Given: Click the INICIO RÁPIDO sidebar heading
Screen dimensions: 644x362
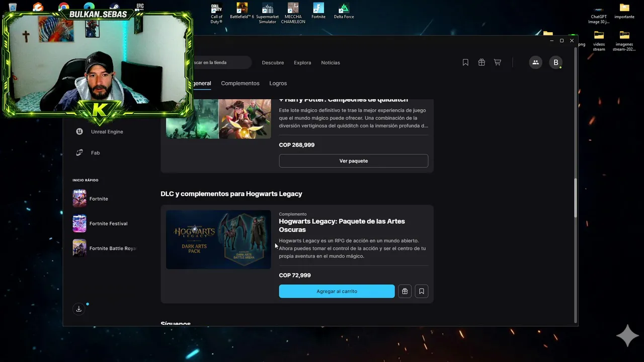Looking at the screenshot, I should pyautogui.click(x=86, y=180).
